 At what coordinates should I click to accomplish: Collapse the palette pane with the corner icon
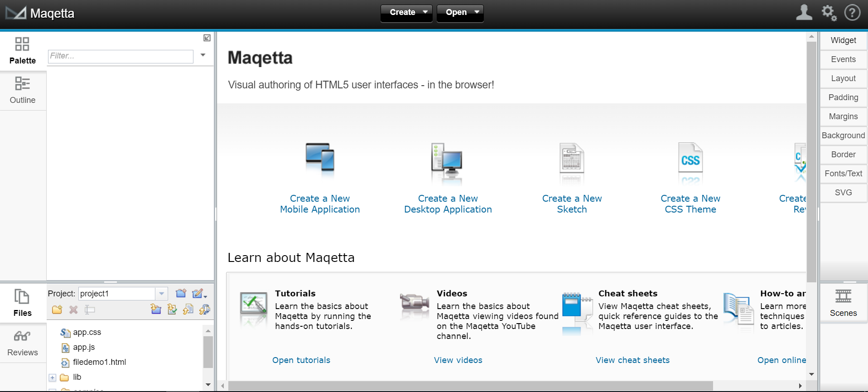coord(207,38)
